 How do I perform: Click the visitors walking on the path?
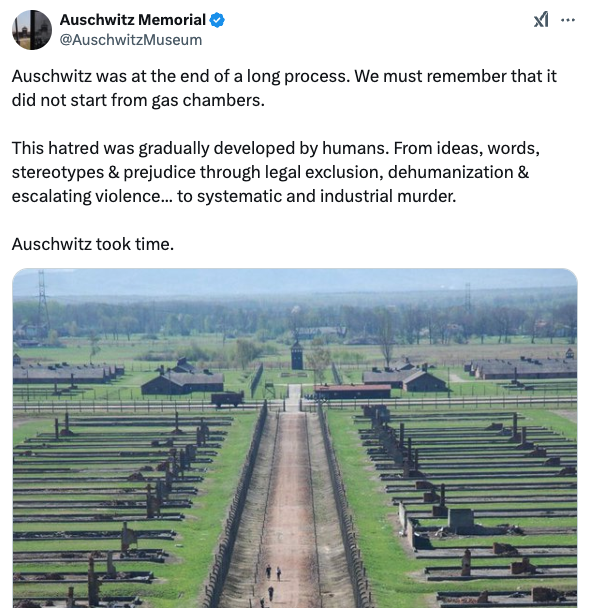[x=273, y=580]
